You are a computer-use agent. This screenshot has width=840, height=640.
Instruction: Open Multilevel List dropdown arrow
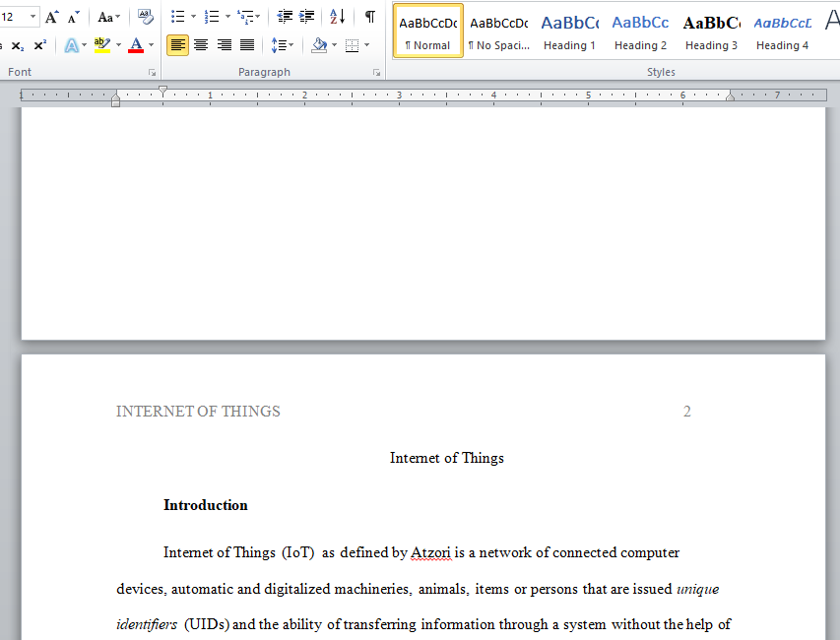point(258,17)
